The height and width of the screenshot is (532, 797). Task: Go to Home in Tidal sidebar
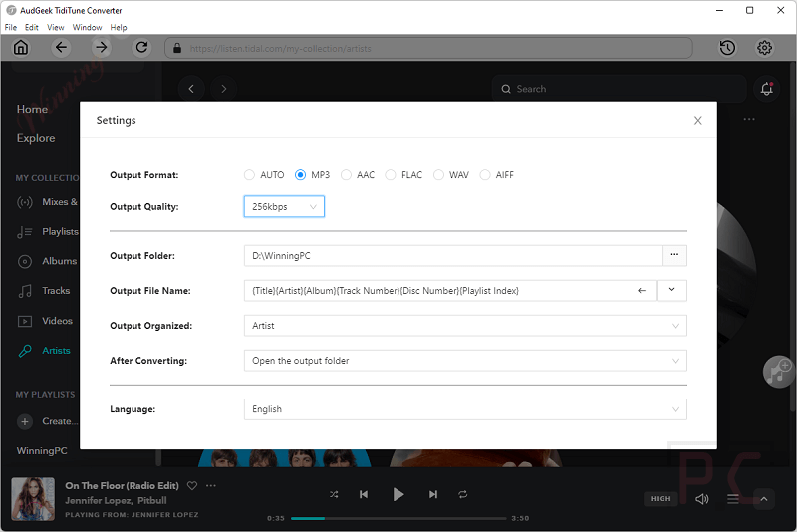[x=32, y=109]
